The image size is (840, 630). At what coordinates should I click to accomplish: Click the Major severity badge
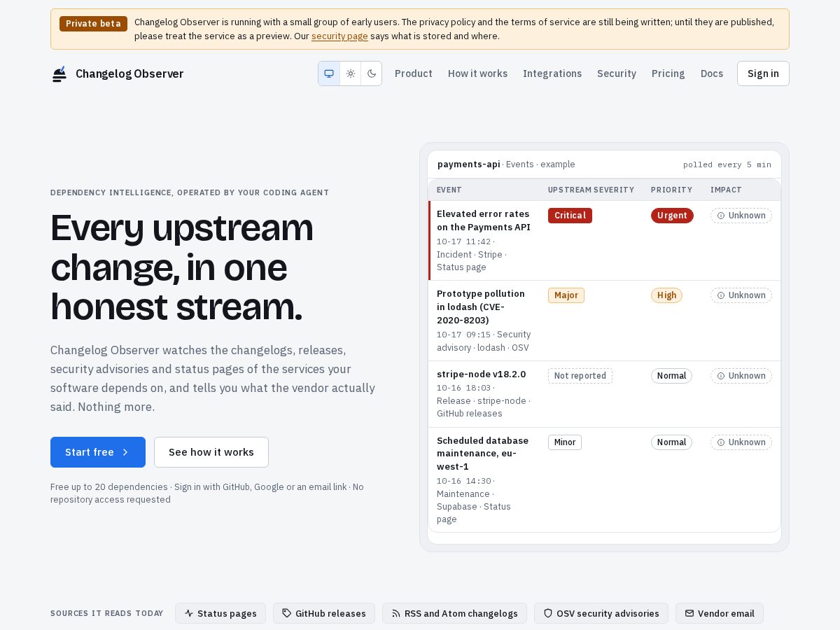566,295
